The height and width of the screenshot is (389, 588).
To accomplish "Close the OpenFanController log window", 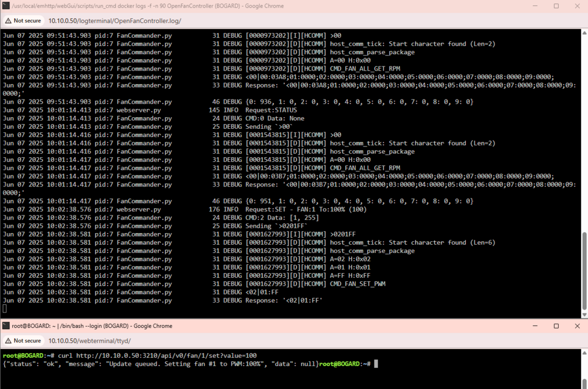I will [577, 6].
